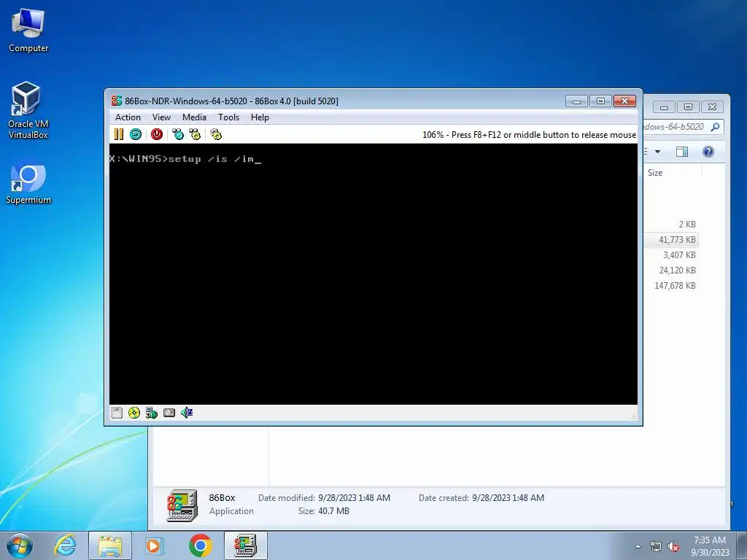The width and height of the screenshot is (747, 560).
Task: Click the sound speaker status bar icon
Action: point(187,413)
